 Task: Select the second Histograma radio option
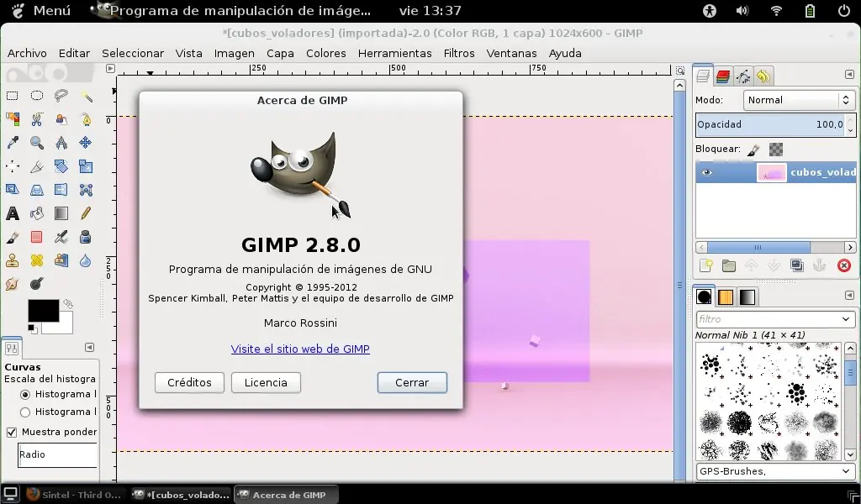(x=25, y=412)
